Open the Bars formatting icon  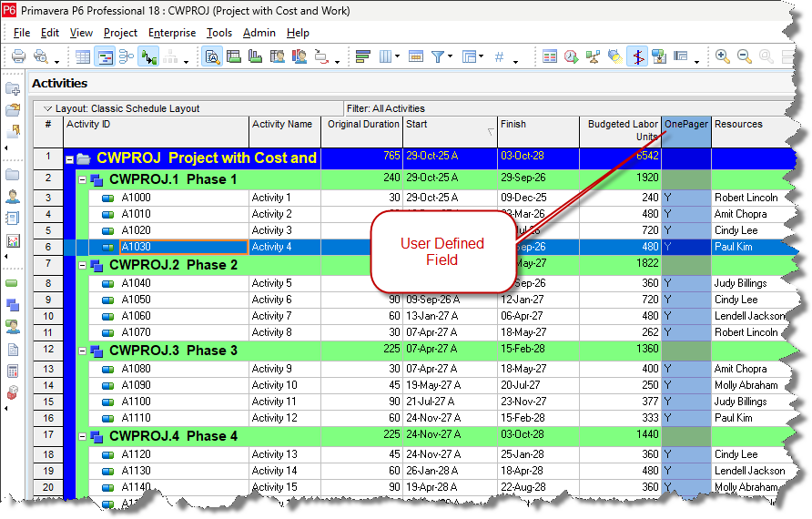coord(363,56)
